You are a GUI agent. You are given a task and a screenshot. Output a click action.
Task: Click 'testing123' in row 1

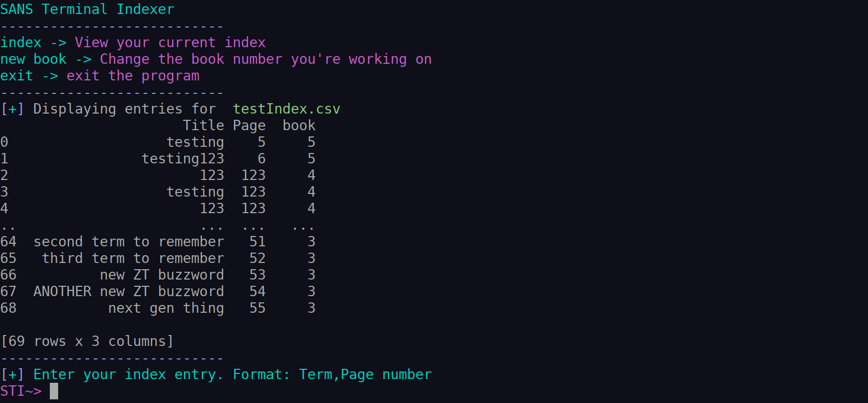183,159
